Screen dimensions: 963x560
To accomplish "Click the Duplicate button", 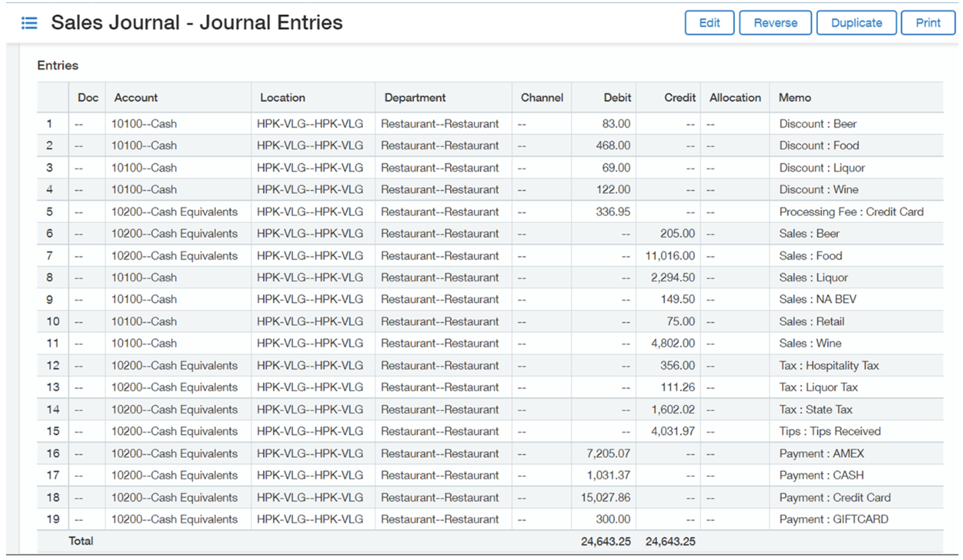I will tap(856, 22).
